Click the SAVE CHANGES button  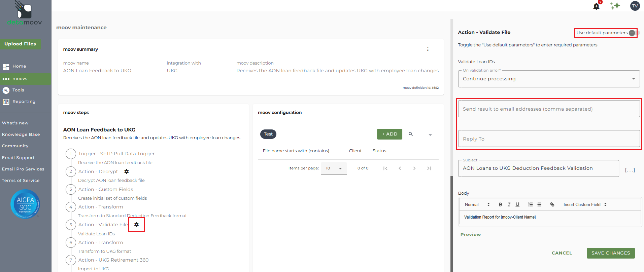(611, 253)
